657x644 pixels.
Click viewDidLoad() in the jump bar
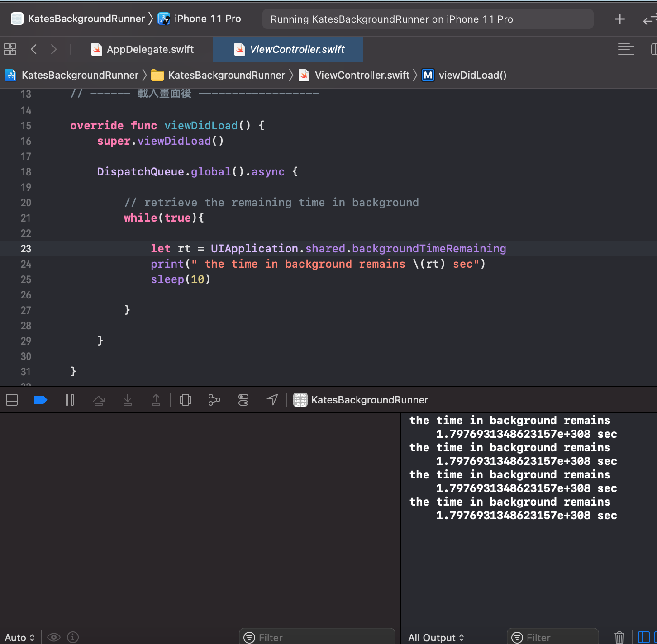(x=472, y=75)
